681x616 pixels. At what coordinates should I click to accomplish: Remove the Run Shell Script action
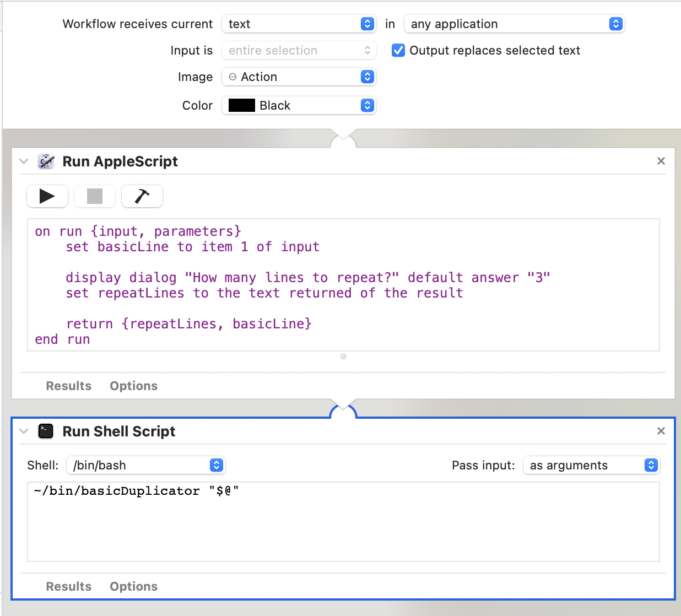pyautogui.click(x=661, y=431)
